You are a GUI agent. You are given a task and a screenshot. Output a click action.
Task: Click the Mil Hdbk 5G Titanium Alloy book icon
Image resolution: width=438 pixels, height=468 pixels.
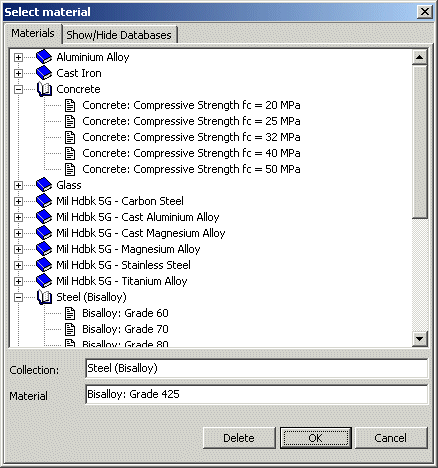(44, 281)
